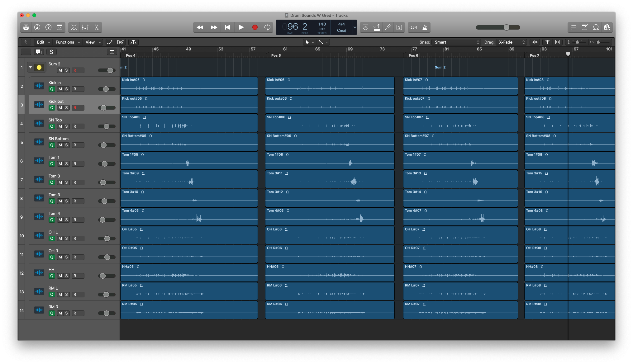The width and height of the screenshot is (633, 364).
Task: Open the Loop Browser icon
Action: [596, 27]
